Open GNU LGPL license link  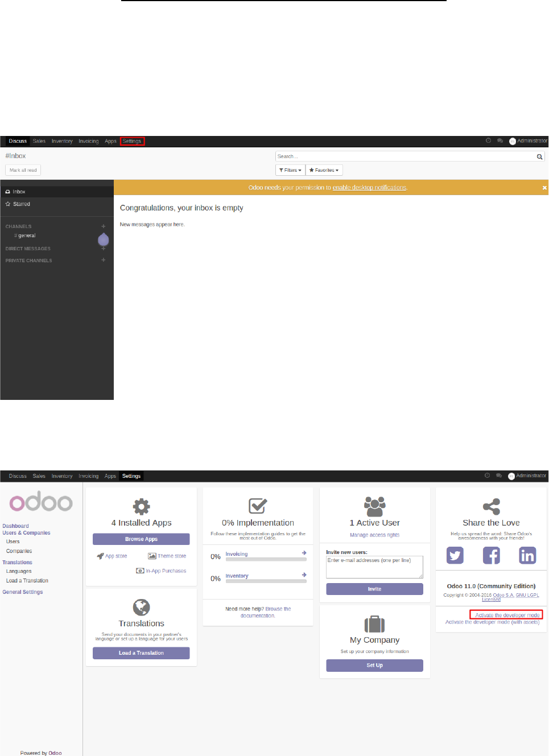pos(527,595)
